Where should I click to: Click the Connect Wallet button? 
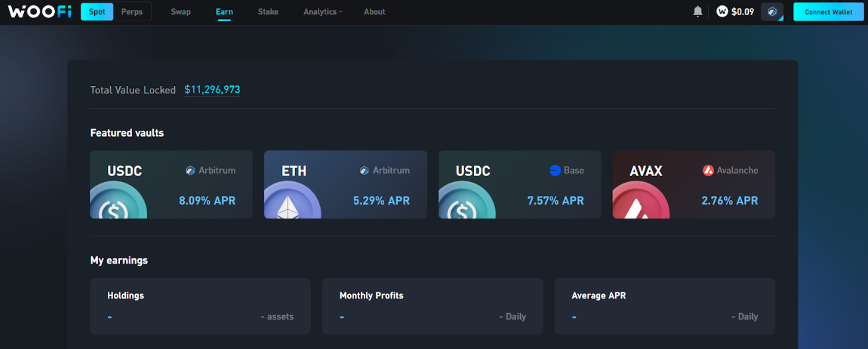coord(828,12)
